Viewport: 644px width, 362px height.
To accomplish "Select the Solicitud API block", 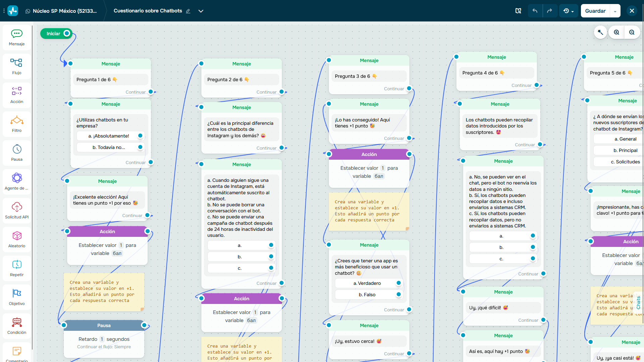I will [17, 210].
